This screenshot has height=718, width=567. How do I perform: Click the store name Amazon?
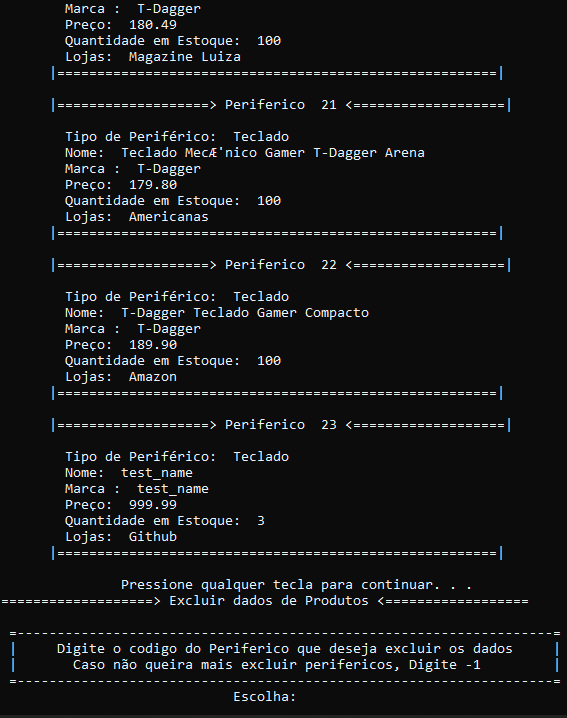[x=153, y=377]
